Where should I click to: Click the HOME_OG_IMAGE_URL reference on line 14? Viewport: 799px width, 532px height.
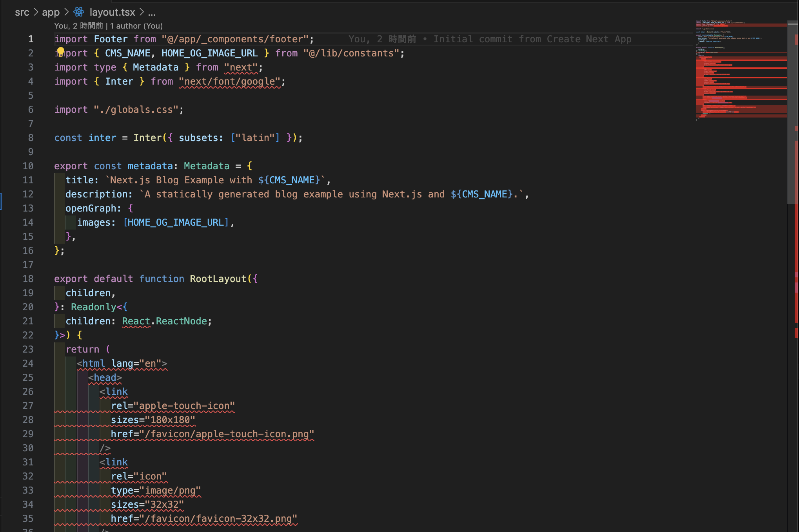tap(175, 222)
